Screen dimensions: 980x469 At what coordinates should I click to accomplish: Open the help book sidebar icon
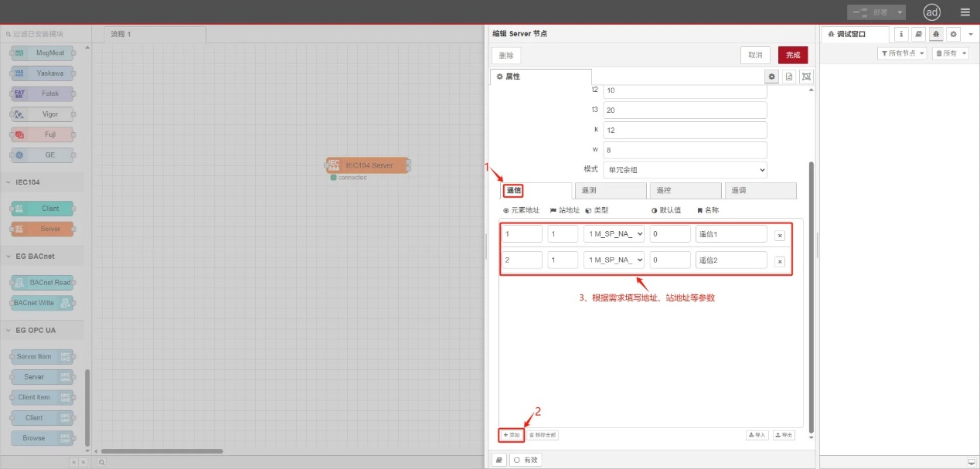click(x=918, y=34)
